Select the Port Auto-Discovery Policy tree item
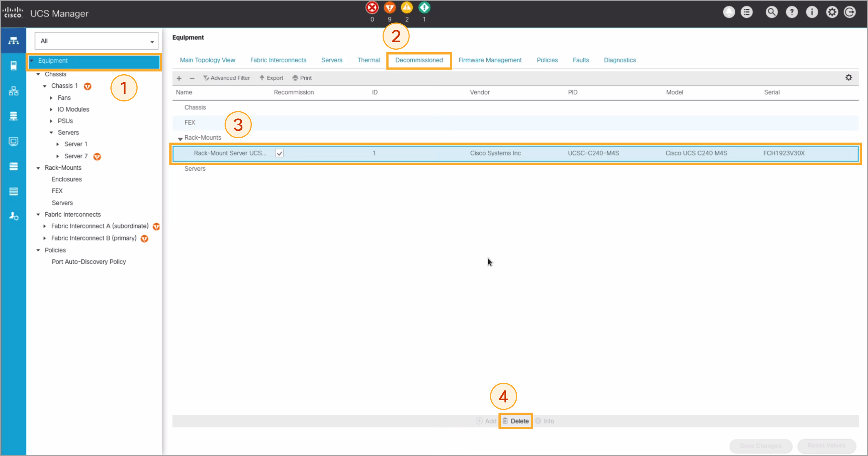Image resolution: width=868 pixels, height=456 pixels. [89, 262]
